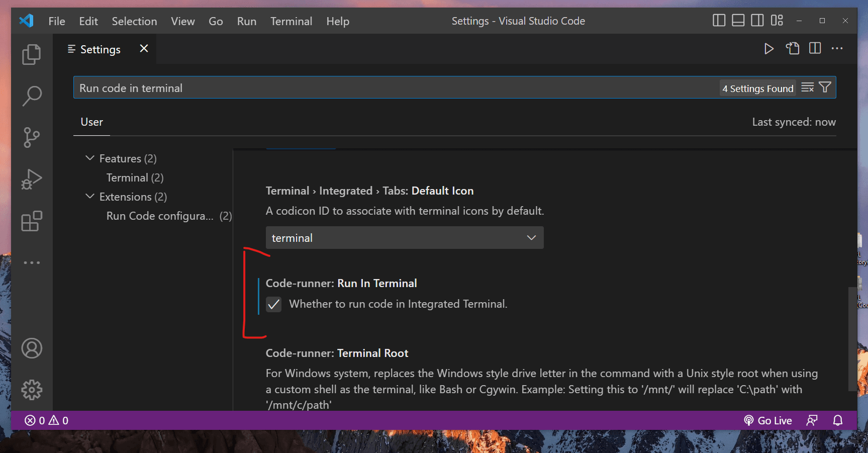Open the View menu
The width and height of the screenshot is (868, 453).
click(183, 21)
